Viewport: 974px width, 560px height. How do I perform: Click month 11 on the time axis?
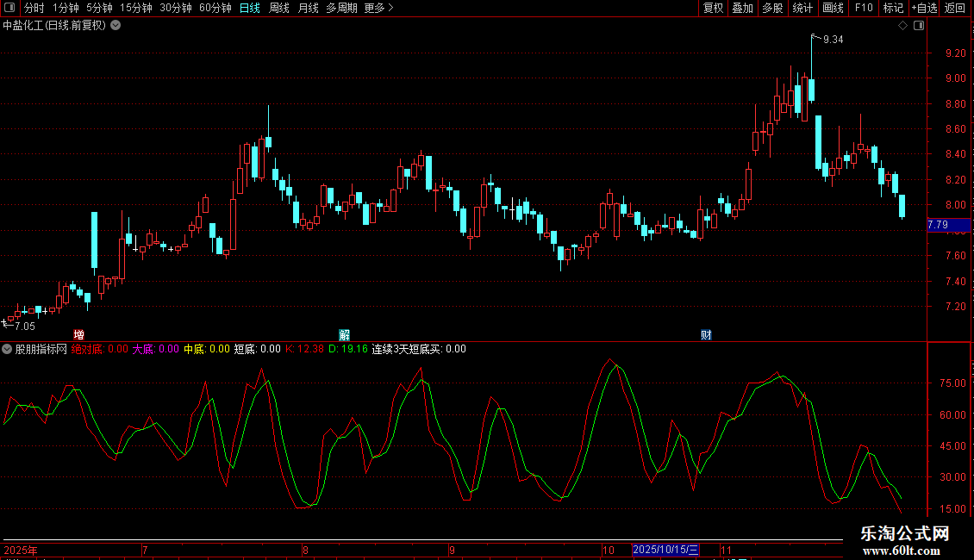pyautogui.click(x=726, y=550)
